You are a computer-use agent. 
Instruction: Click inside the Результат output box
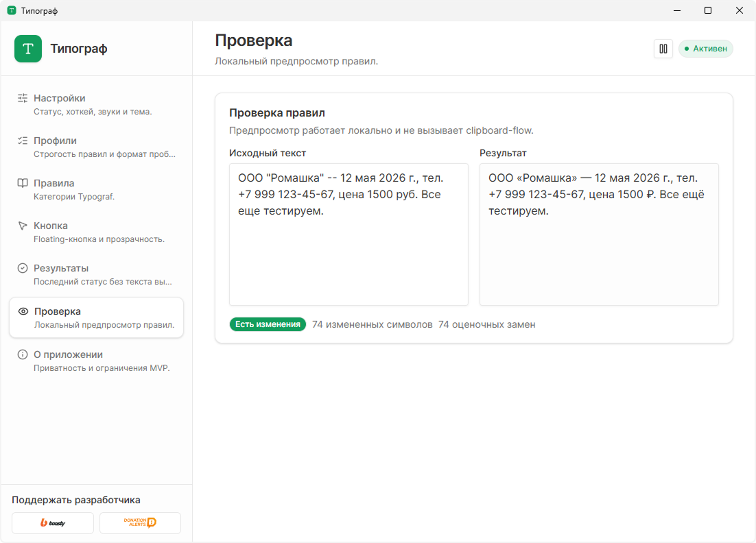(x=599, y=234)
